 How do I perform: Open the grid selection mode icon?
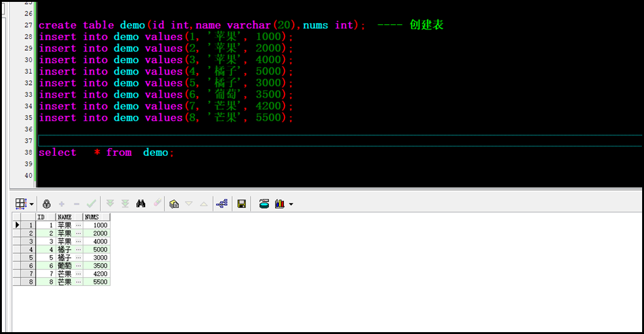point(21,204)
